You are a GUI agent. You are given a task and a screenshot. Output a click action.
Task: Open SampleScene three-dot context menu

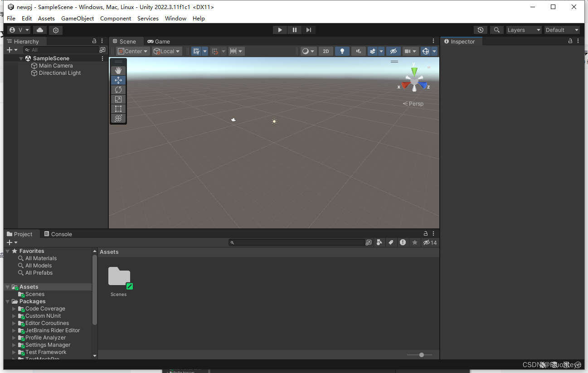tap(102, 58)
